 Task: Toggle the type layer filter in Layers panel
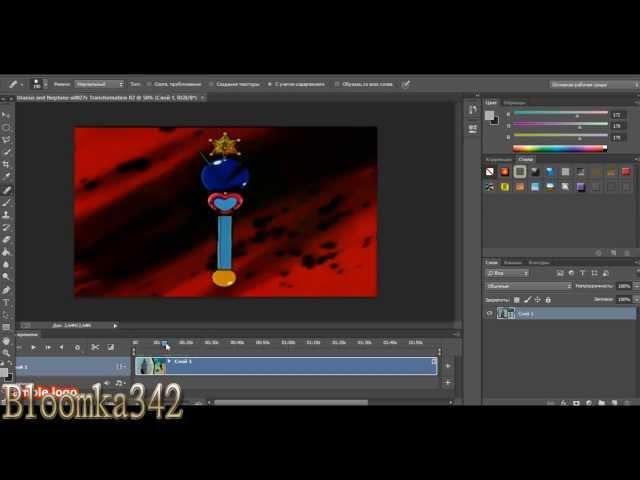(582, 273)
